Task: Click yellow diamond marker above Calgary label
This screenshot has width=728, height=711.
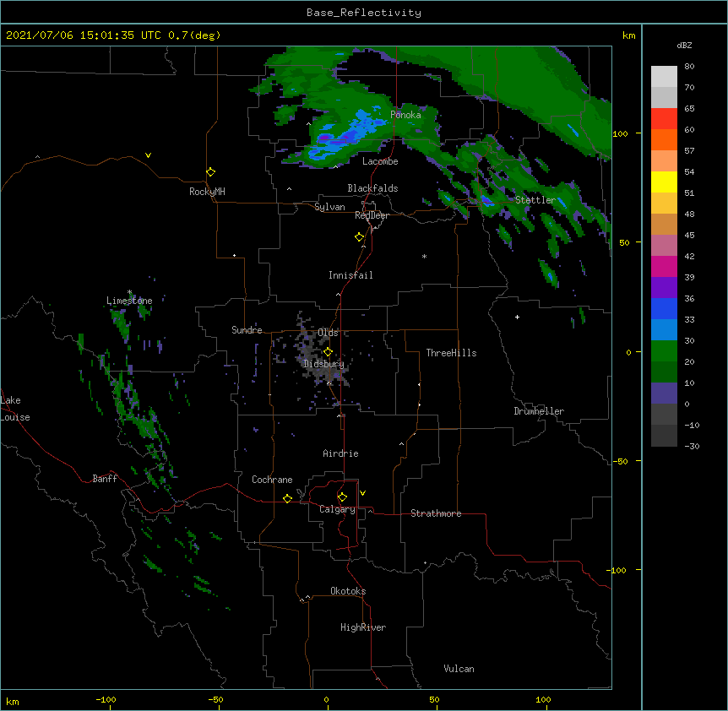Action: coord(342,497)
